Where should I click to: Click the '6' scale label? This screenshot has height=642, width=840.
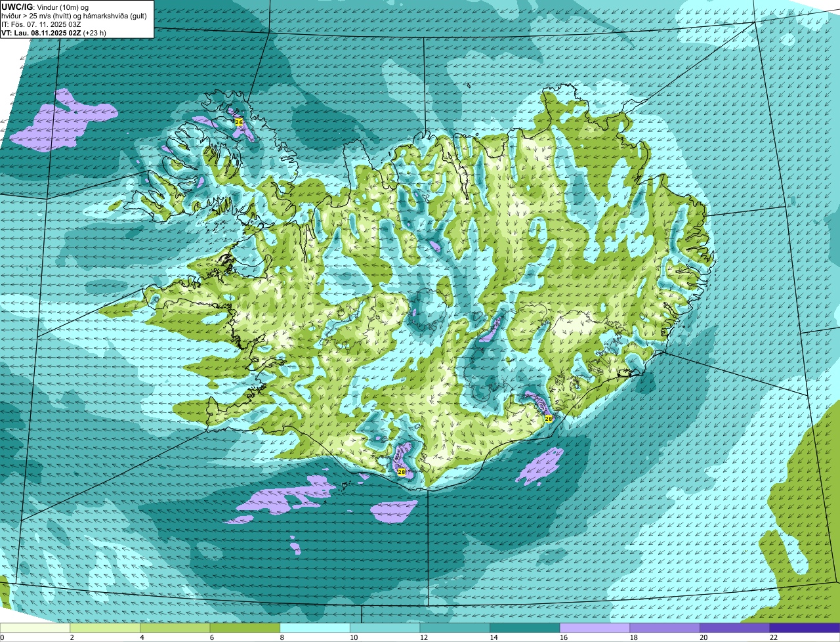click(x=211, y=637)
